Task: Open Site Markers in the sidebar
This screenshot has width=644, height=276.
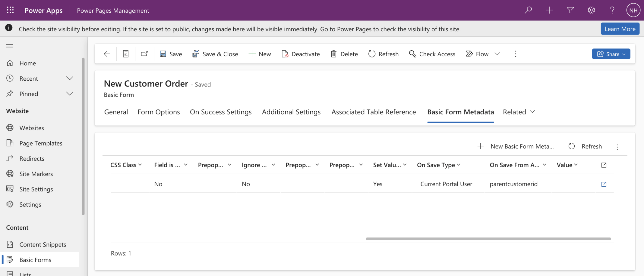Action: pos(36,174)
